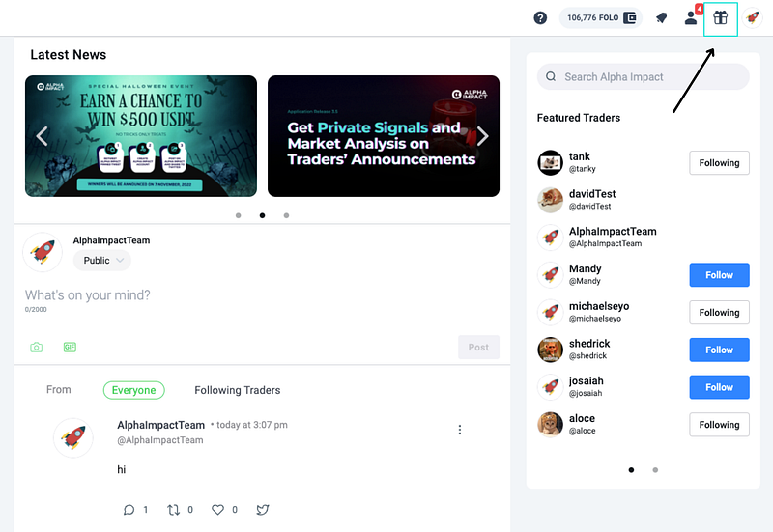Open the FOLO wallet icon
Screen dimensions: 773x532
click(630, 18)
